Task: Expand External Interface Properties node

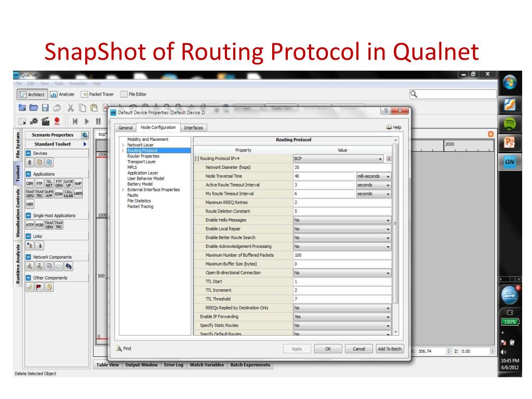Action: [x=123, y=190]
